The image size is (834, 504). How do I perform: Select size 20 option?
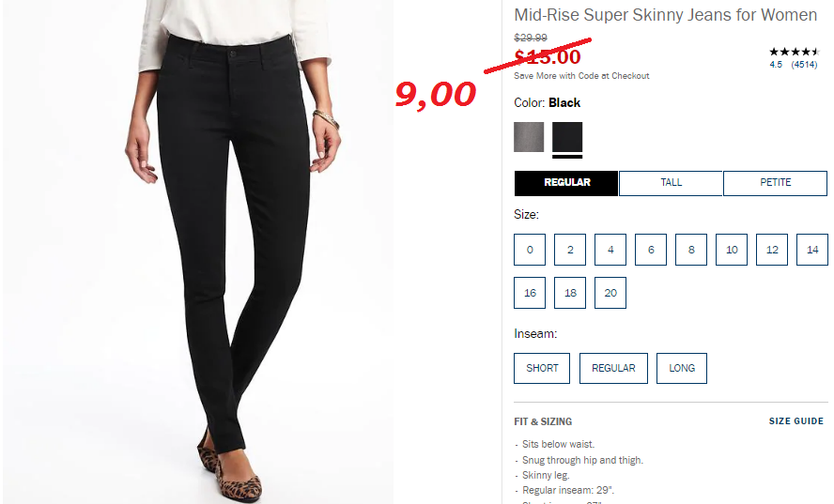pos(610,293)
